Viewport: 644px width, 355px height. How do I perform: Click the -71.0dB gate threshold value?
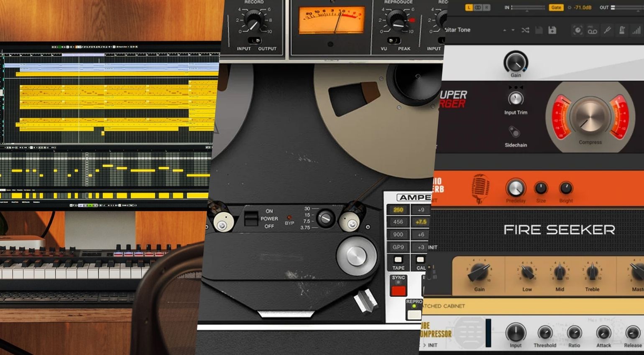pyautogui.click(x=583, y=8)
